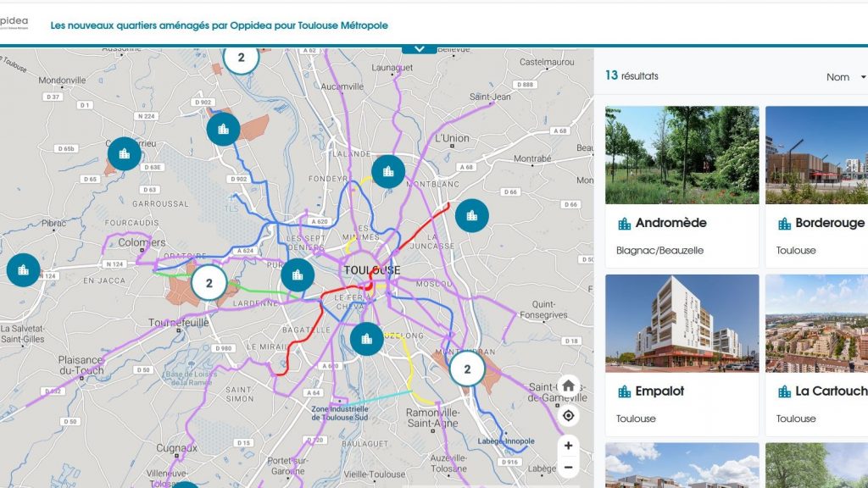This screenshot has width=868, height=488.
Task: Click the building icon beside Empalot
Action: [625, 391]
